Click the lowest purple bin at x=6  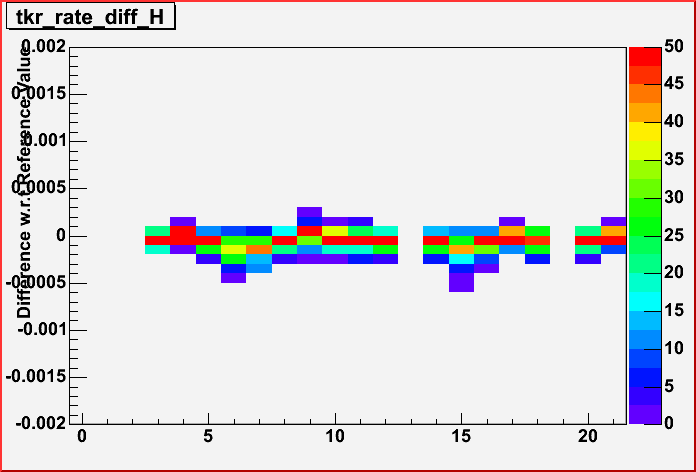click(233, 278)
